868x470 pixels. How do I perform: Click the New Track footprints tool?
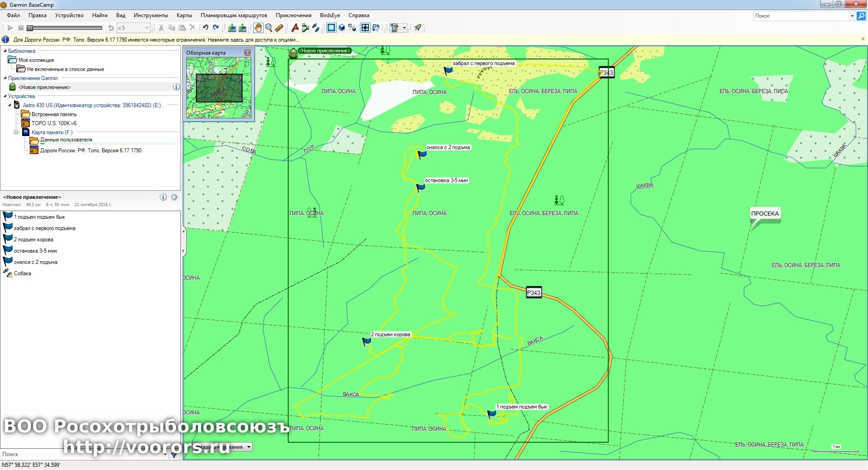point(316,28)
